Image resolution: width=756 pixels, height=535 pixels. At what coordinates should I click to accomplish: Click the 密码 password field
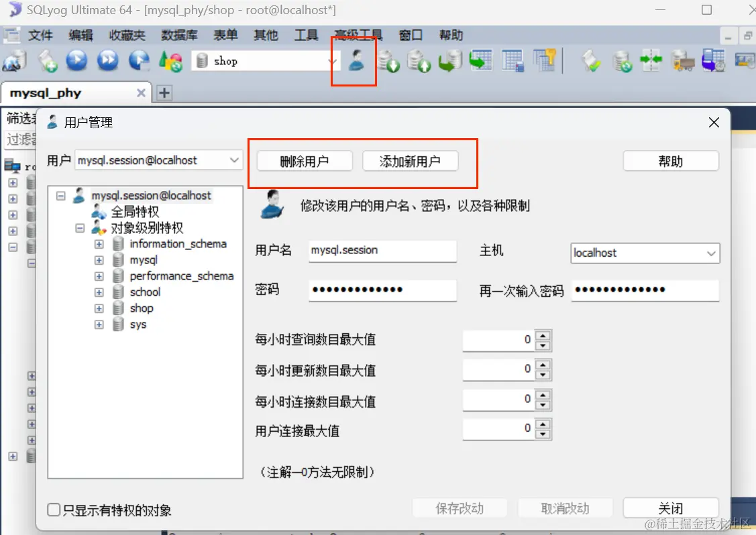pos(382,290)
